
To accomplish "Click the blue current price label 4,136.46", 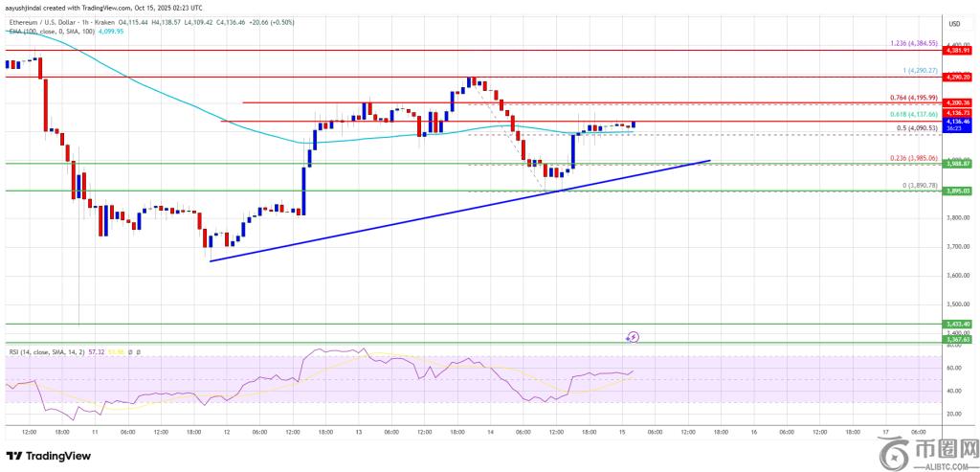I will tap(958, 123).
